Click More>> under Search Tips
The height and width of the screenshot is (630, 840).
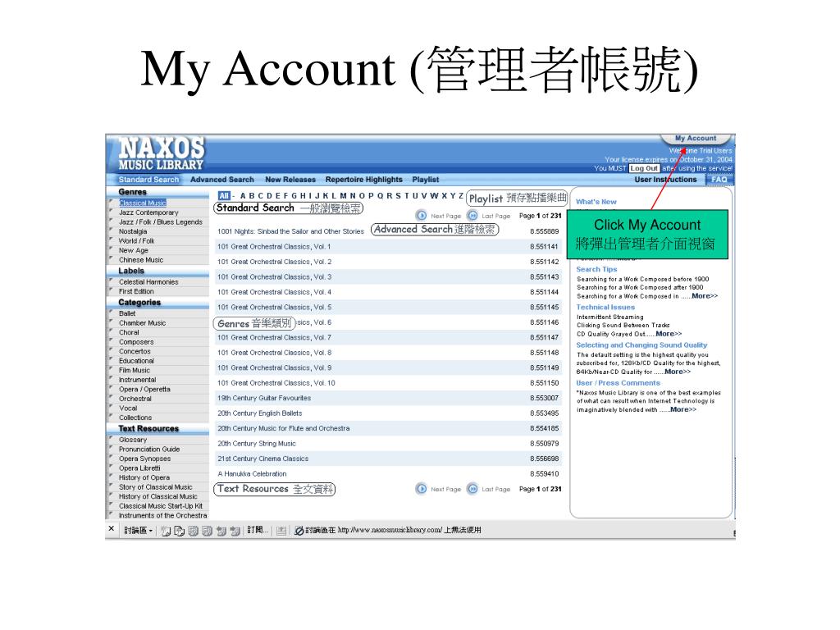point(705,295)
